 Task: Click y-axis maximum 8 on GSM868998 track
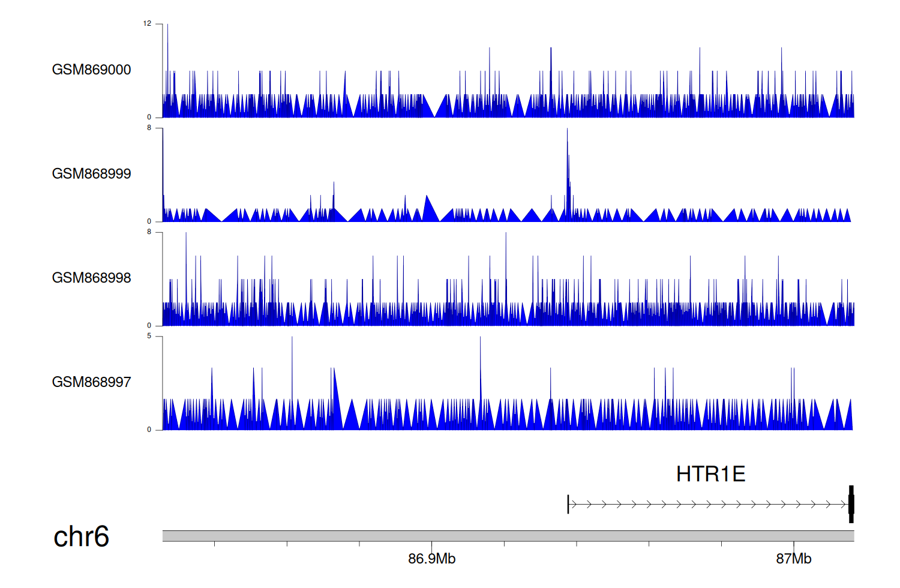[149, 232]
